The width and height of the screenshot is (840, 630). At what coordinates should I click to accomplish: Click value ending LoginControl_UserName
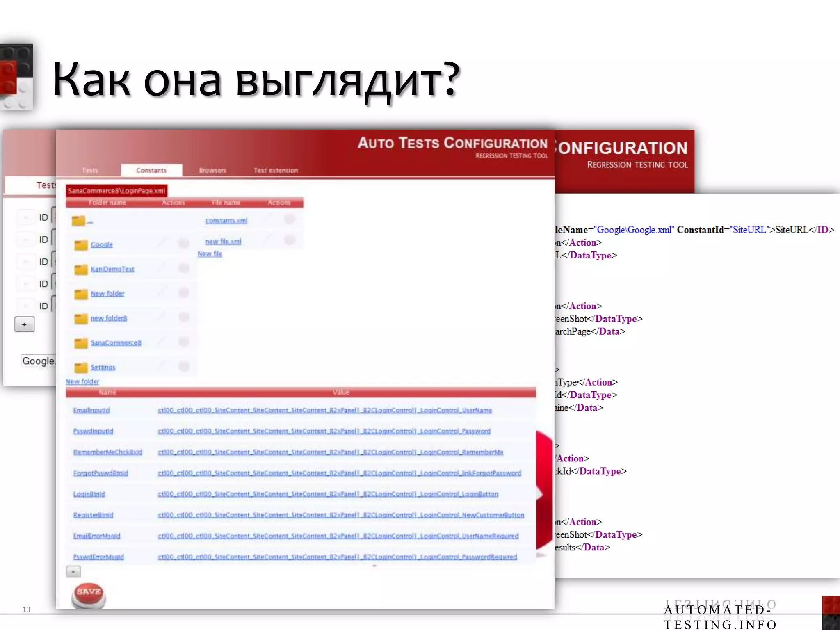coord(325,410)
